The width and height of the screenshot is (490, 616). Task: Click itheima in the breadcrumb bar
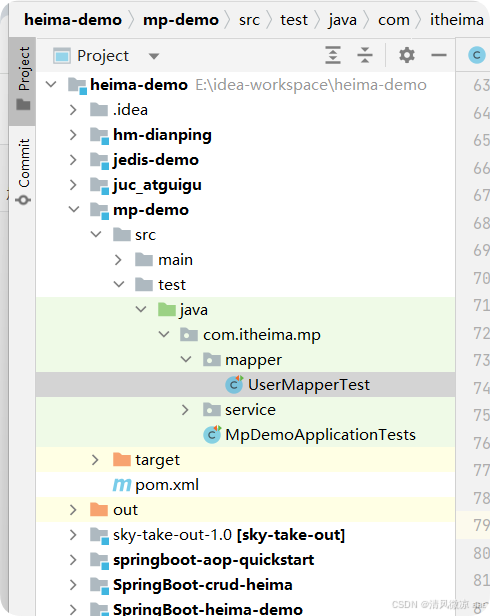click(457, 19)
